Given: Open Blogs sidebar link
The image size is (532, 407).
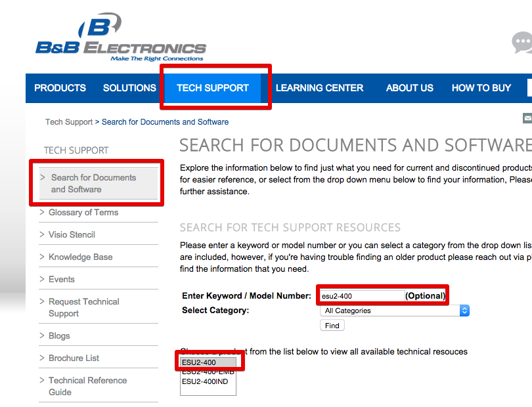Looking at the screenshot, I should point(59,336).
